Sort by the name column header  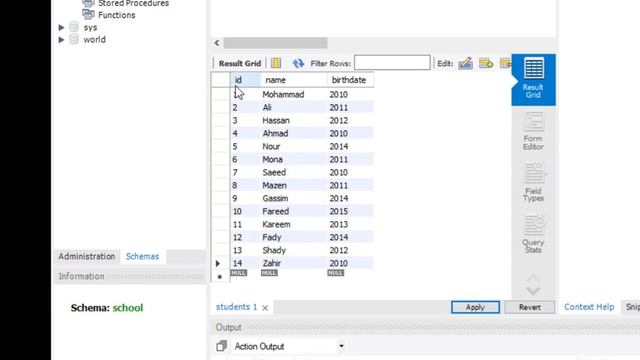point(293,80)
